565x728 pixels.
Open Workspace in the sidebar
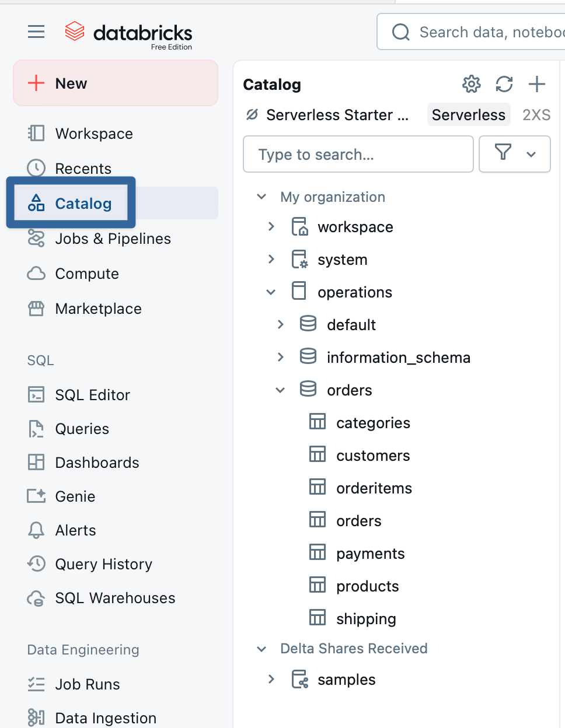(x=94, y=134)
